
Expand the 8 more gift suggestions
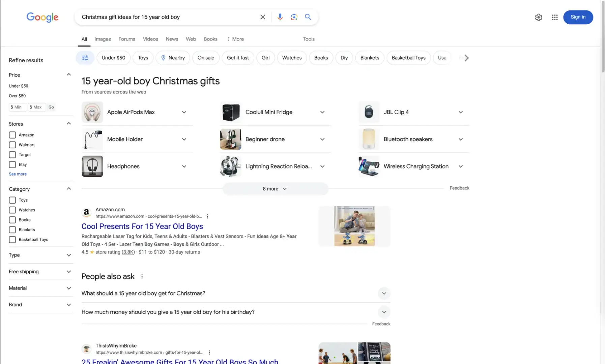point(275,189)
